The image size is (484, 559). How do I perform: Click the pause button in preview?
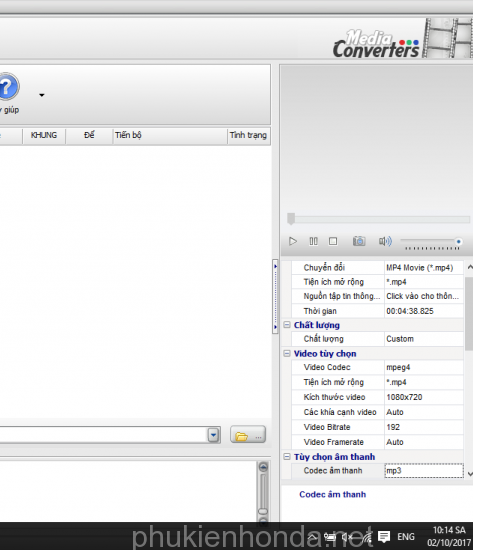coord(313,241)
